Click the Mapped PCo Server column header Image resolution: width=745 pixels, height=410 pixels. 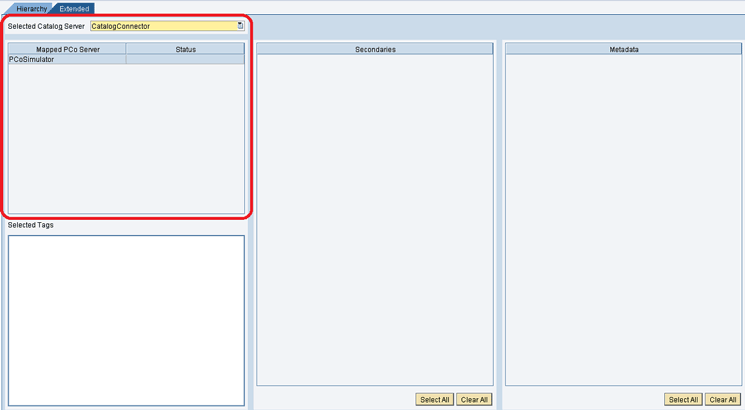coord(67,49)
